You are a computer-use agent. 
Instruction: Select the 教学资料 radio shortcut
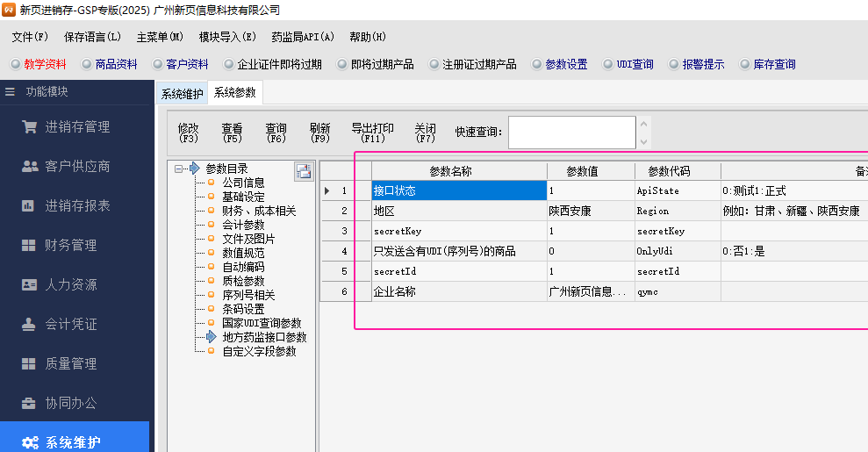(15, 65)
